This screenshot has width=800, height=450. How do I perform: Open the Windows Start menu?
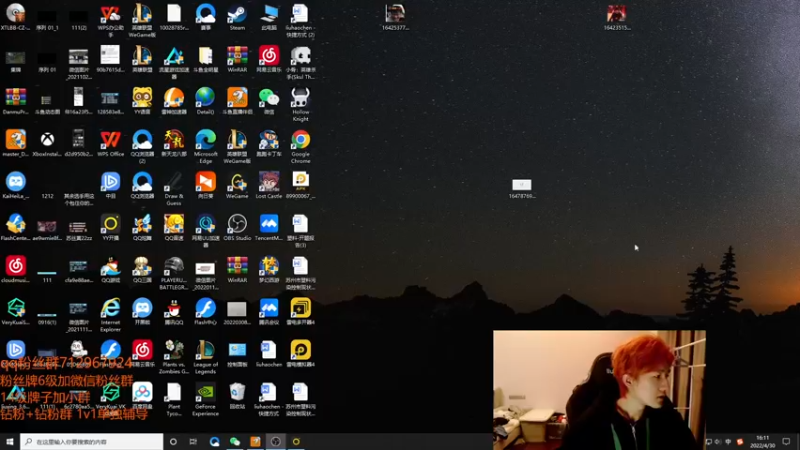point(10,441)
